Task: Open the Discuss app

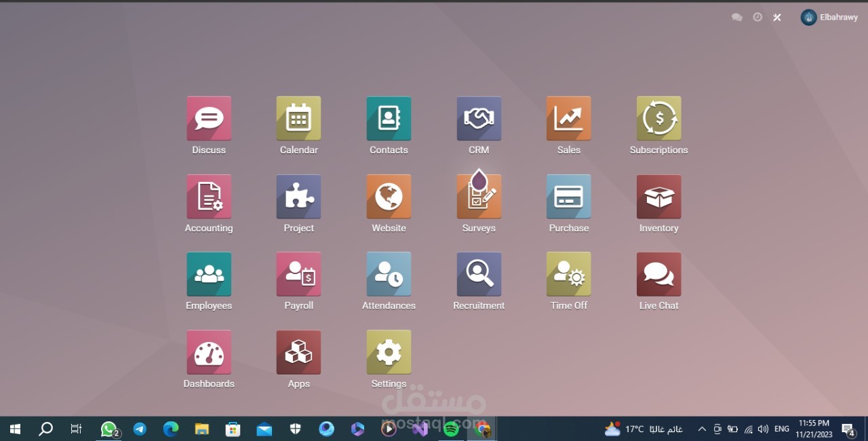Action: [x=209, y=119]
